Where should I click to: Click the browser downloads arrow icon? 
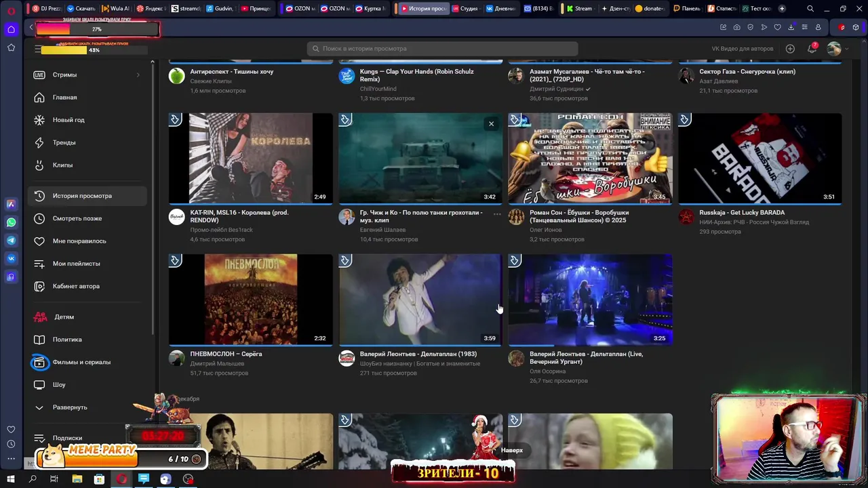click(x=791, y=27)
